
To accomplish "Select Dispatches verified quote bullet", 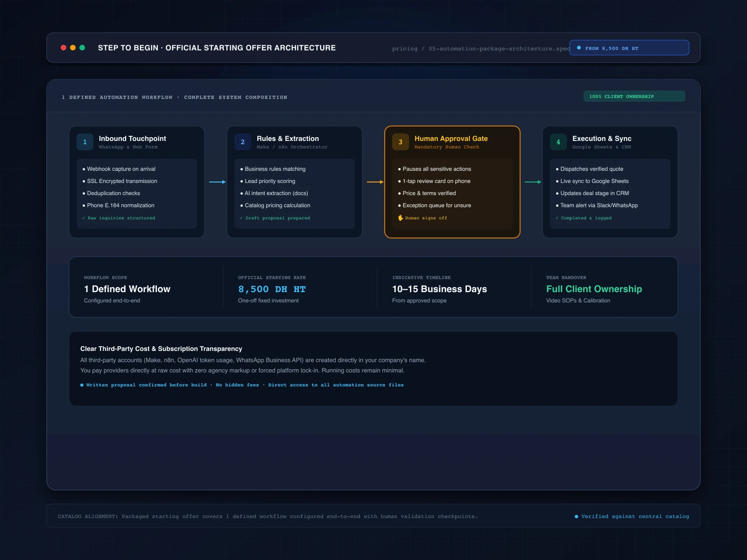I will (590, 169).
